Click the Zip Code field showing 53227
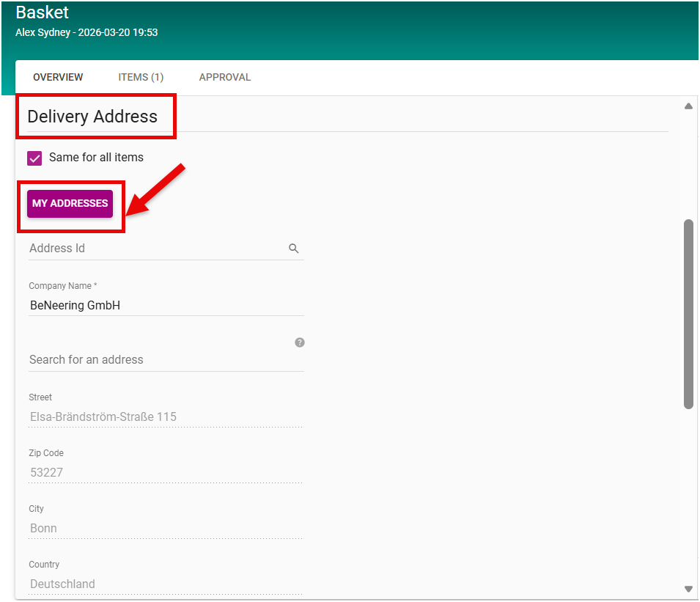The height and width of the screenshot is (602, 700). [166, 472]
